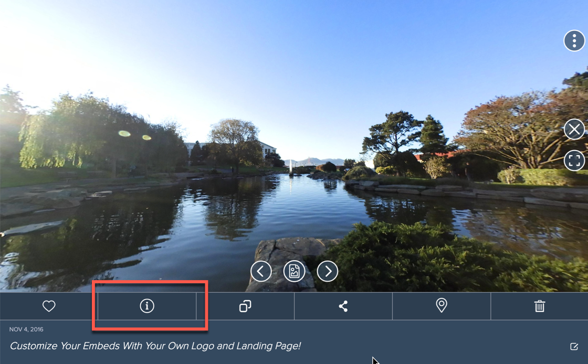Screen dimensions: 588x364
Task: Delete this panorama
Action: click(x=540, y=306)
